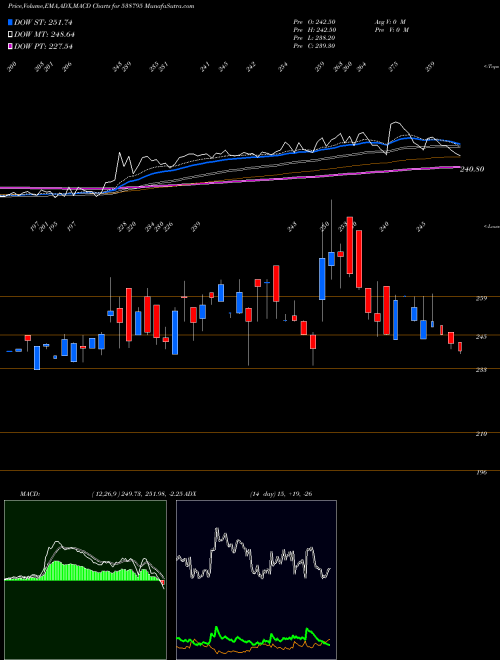Viewport: 500px width, 660px height.
Task: Click the 'Pre V: 0 M' value
Action: (391, 30)
